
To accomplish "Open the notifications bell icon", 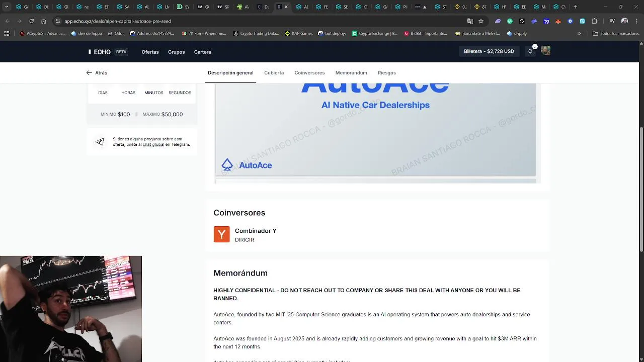I will (x=530, y=51).
